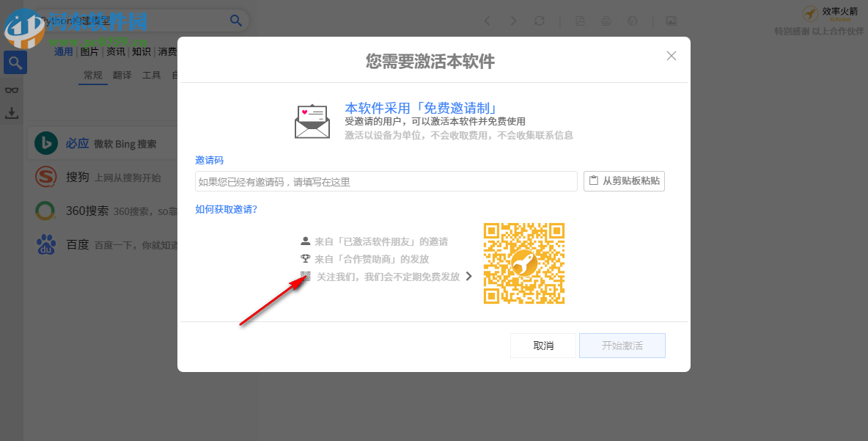Click the top search text box
Viewport: 868px width, 441px height.
(133, 21)
